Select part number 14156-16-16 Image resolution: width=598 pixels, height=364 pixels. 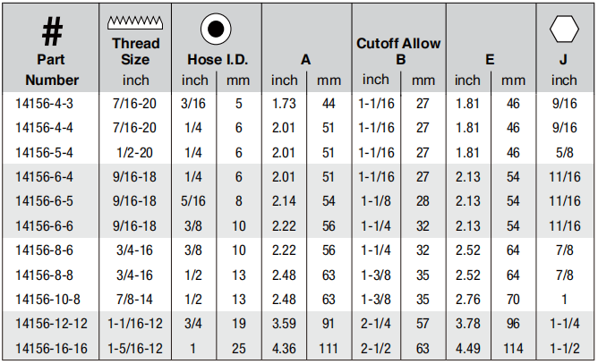click(52, 349)
